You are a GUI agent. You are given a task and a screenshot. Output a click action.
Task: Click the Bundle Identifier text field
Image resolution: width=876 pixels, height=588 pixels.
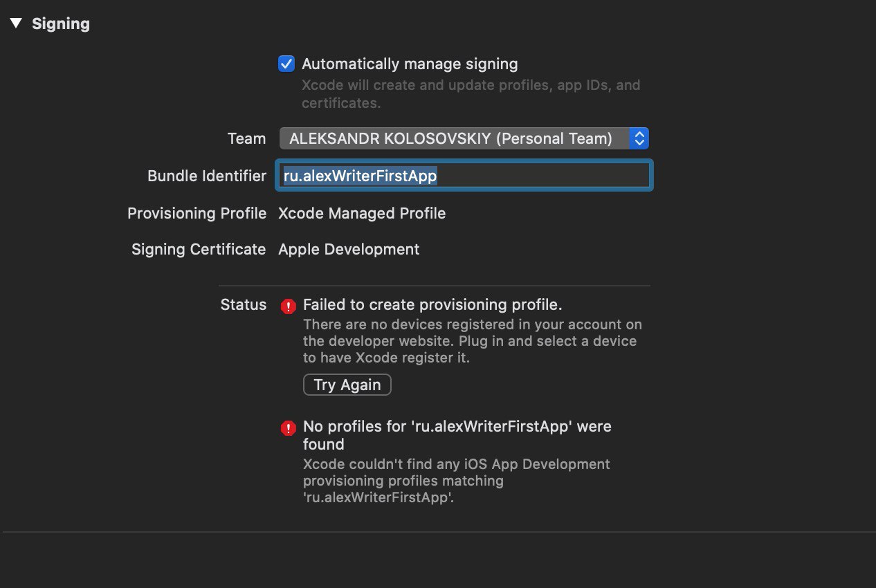click(464, 176)
